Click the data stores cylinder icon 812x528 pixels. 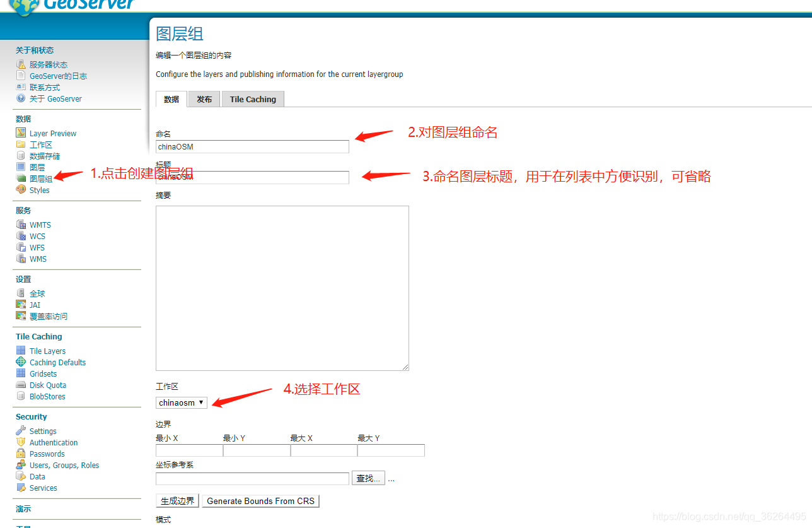click(21, 156)
